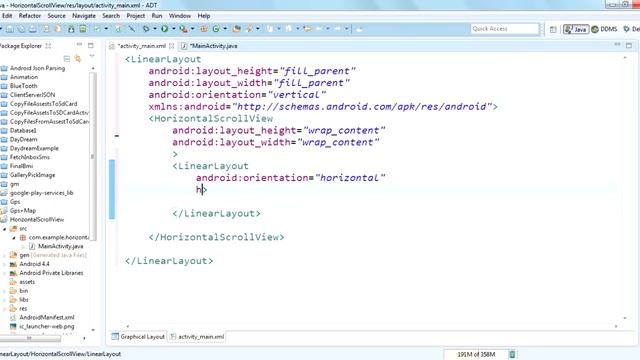This screenshot has width=640, height=360.
Task: Switch to activity_main.xml source bottom tab
Action: tap(197, 337)
